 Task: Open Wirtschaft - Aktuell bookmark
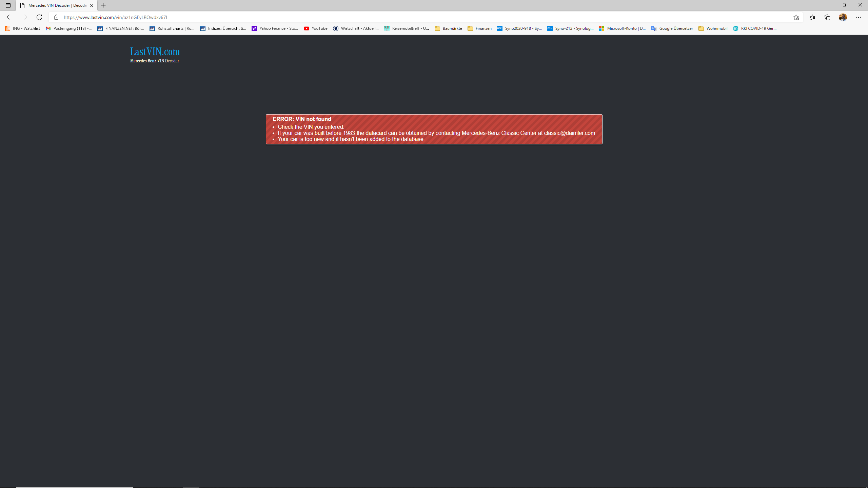pos(356,28)
